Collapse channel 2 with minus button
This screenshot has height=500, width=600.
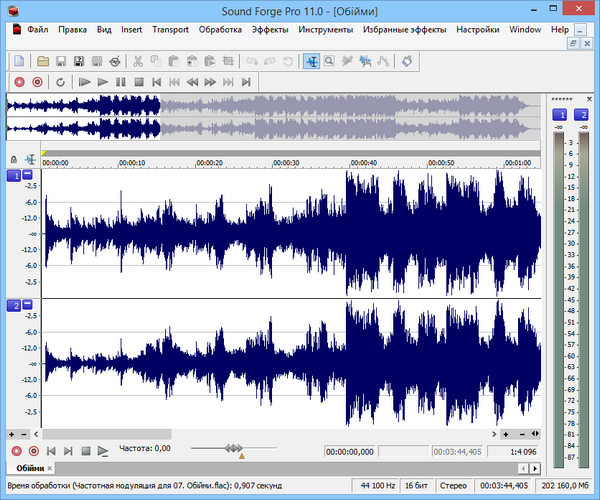click(27, 305)
